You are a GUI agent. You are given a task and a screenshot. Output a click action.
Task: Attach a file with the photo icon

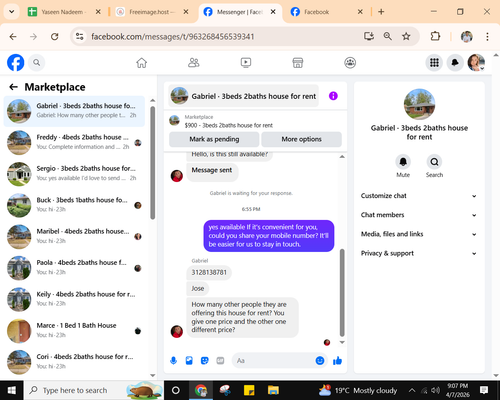(189, 360)
